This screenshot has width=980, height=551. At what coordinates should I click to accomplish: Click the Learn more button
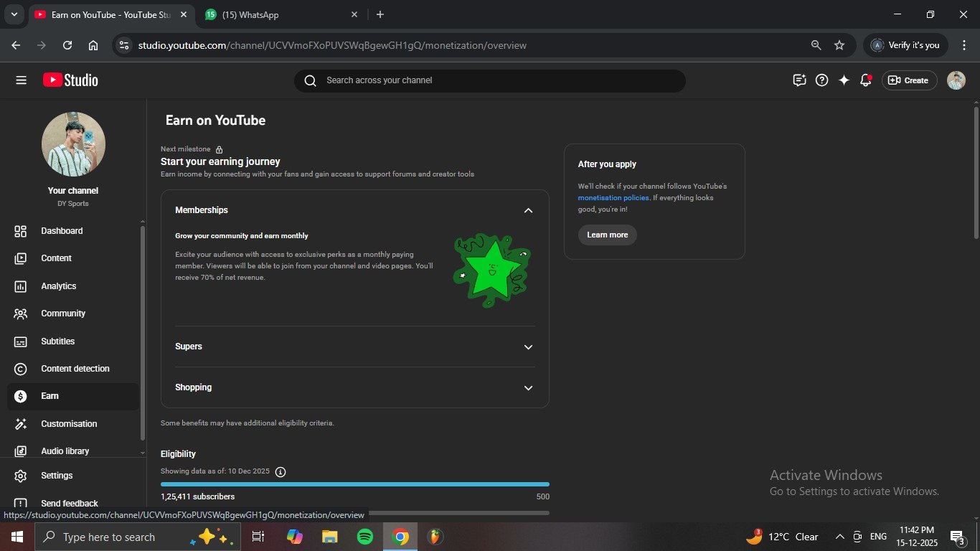coord(607,235)
